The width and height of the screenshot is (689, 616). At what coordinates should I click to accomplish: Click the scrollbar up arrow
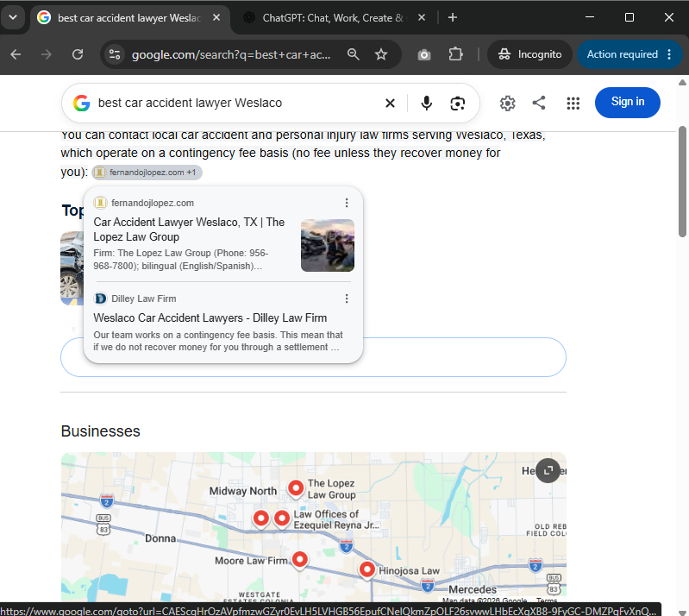pos(682,83)
